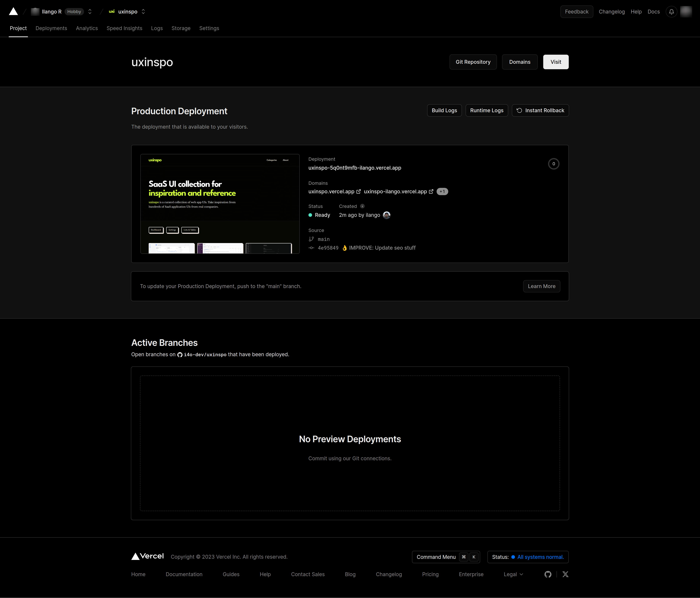Screen dimensions: 700x598
Task: Go to the Logs tab
Action: pos(157,28)
